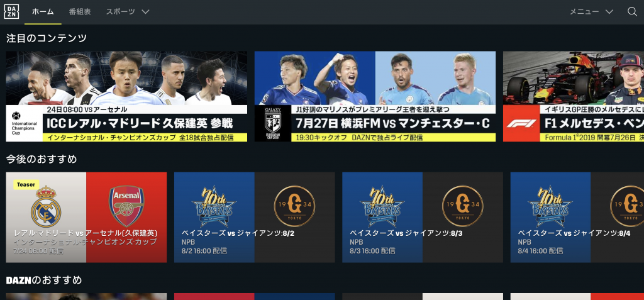The height and width of the screenshot is (300, 644).
Task: Open search with the magnifier icon
Action: pyautogui.click(x=632, y=11)
